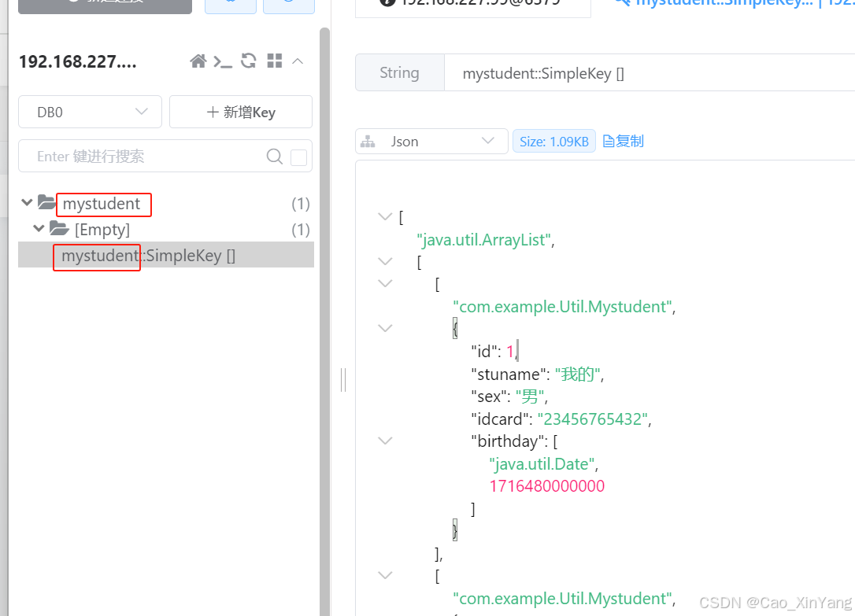Collapse the mystudent folder arrow
Screen dimensions: 855x616
coord(27,203)
